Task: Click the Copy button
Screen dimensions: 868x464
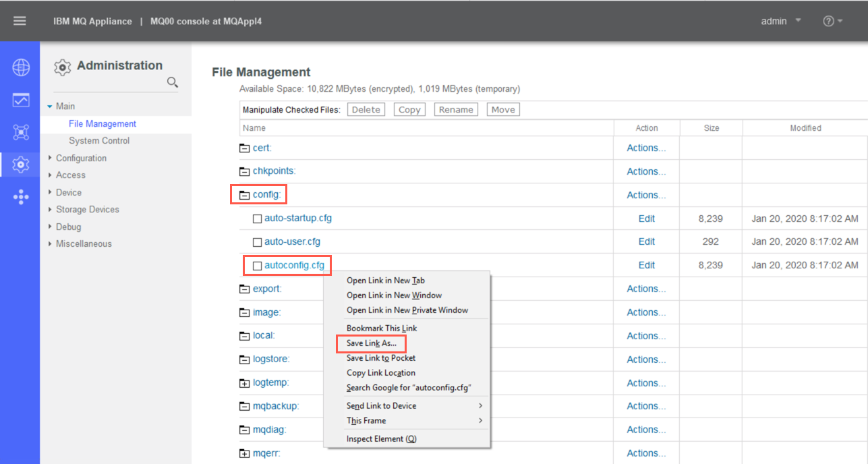Action: (409, 110)
